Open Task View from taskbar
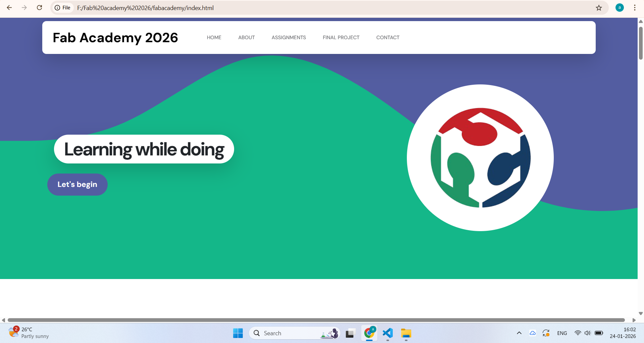Screen dimensions: 644x343 pyautogui.click(x=350, y=333)
